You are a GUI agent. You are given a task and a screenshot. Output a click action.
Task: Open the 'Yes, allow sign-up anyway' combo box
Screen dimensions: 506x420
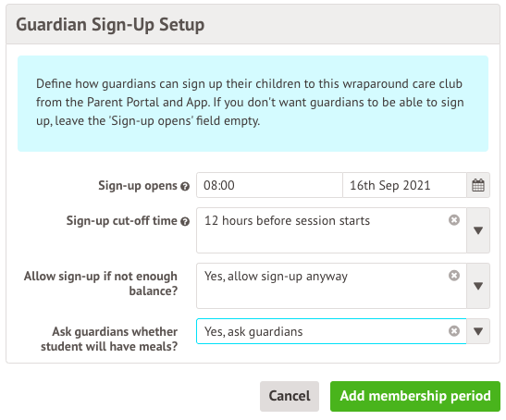point(331,286)
